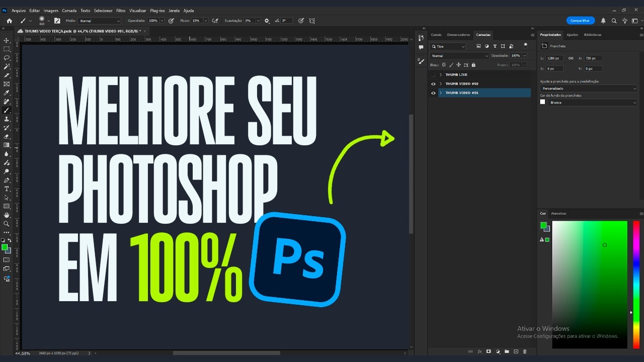This screenshot has width=644, height=362.
Task: Expand THUMB LIVE group chevron
Action: [441, 74]
